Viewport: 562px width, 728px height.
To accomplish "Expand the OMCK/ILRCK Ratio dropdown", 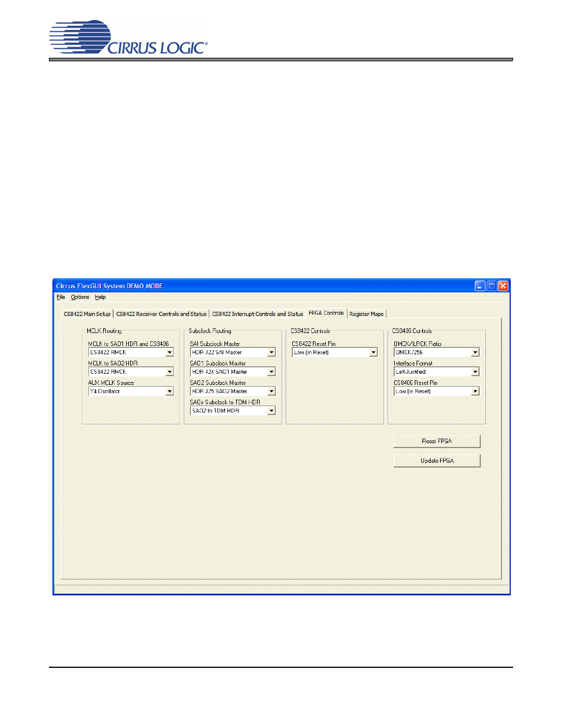I will [x=437, y=352].
